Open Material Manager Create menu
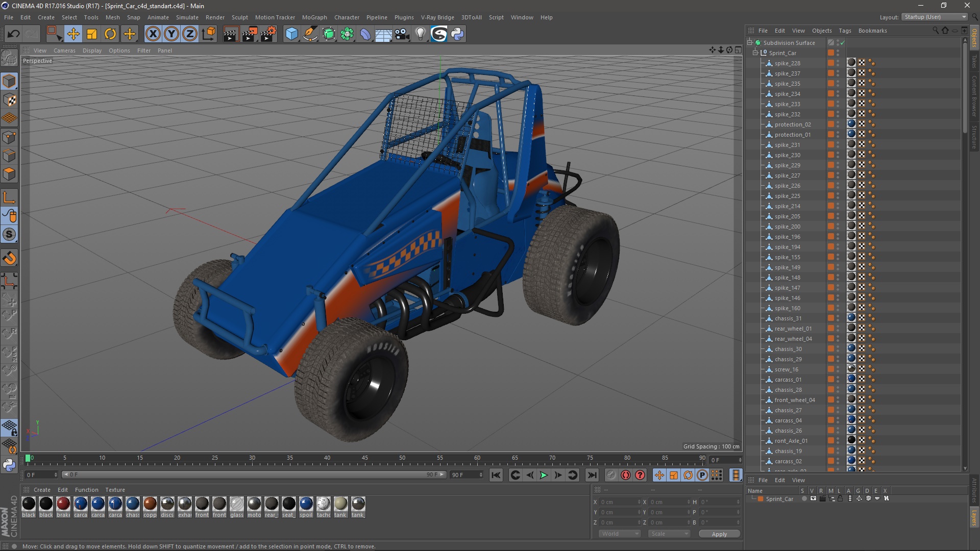 42,490
